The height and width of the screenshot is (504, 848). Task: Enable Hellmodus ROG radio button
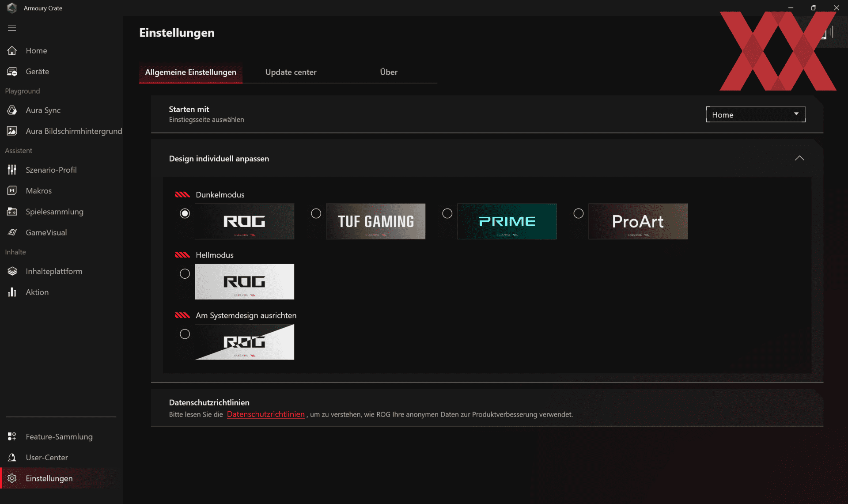tap(185, 274)
